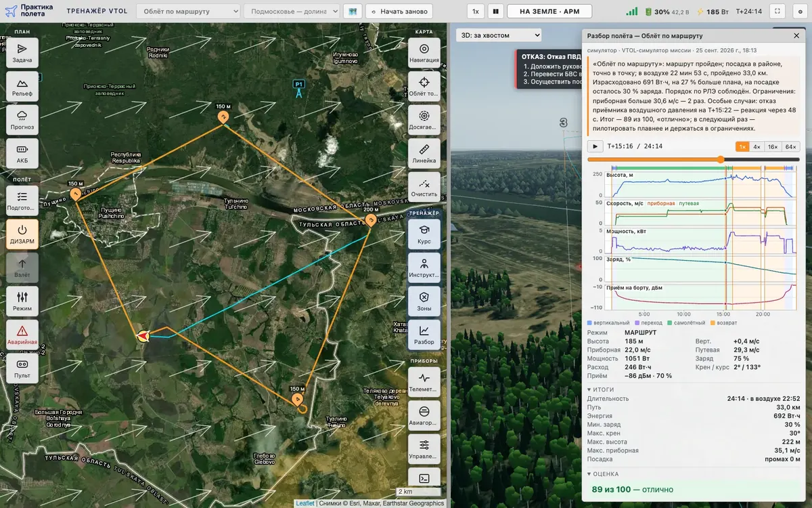Open the АКБ battery panel
Viewport: 812px width, 508px height.
[x=22, y=154]
